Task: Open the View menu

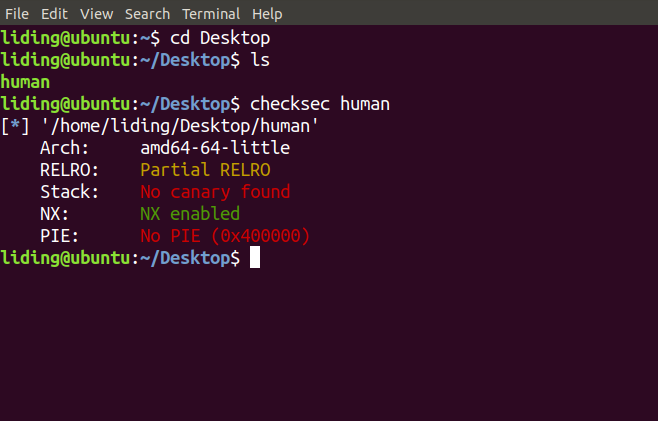Action: (x=96, y=14)
